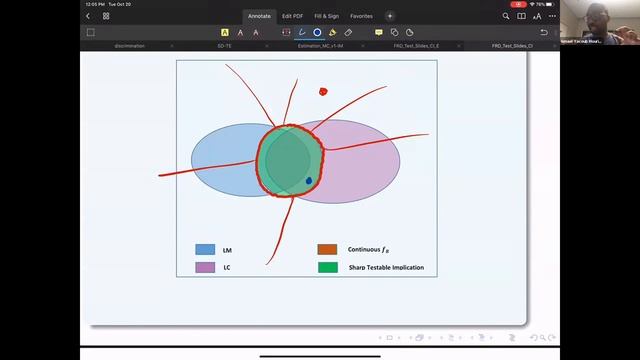The height and width of the screenshot is (360, 640).
Task: Close the discrimination document tab
Action: tap(171, 46)
